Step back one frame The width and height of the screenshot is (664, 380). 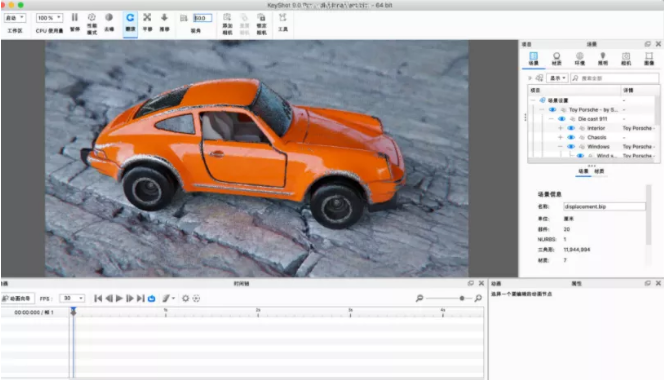tap(109, 298)
